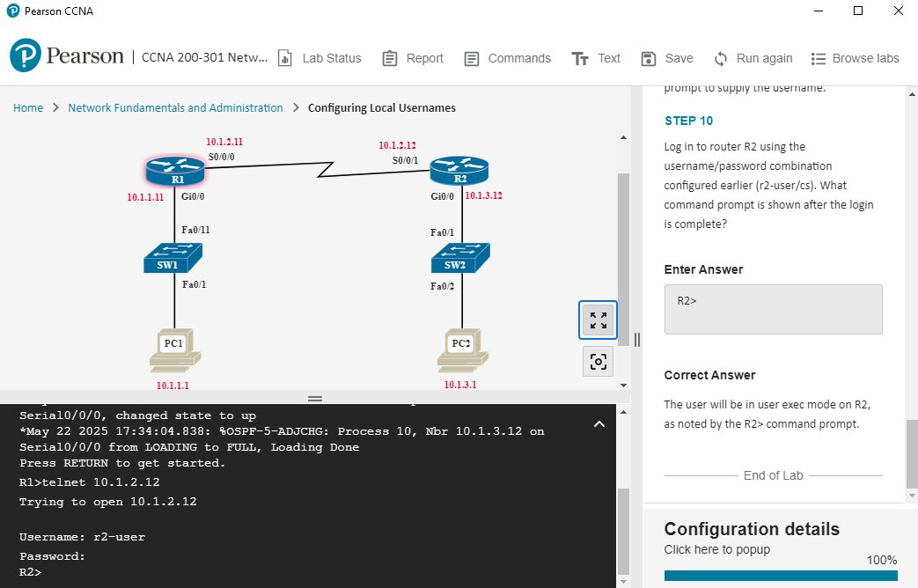Click the STEP 10 heading
Screen dimensions: 918x588
tap(688, 121)
